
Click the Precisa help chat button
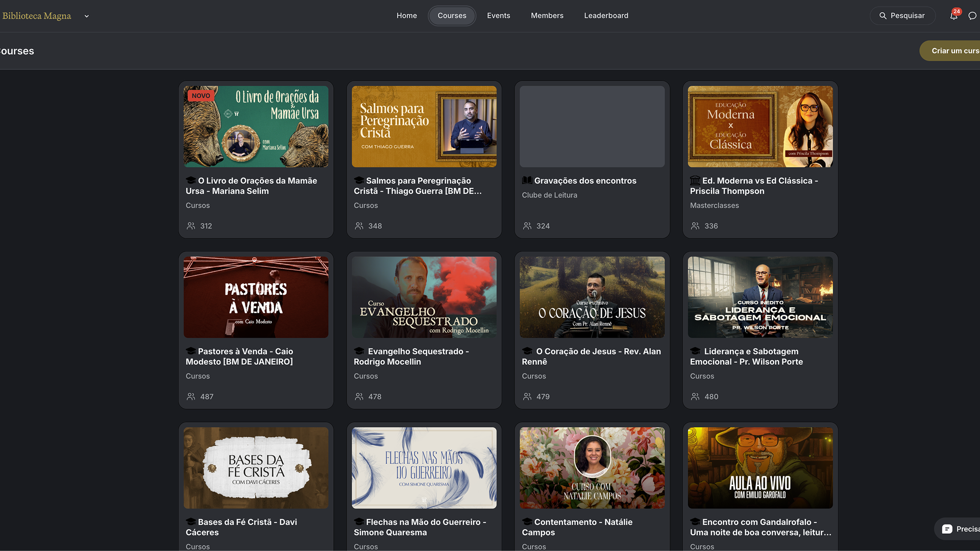(958, 529)
